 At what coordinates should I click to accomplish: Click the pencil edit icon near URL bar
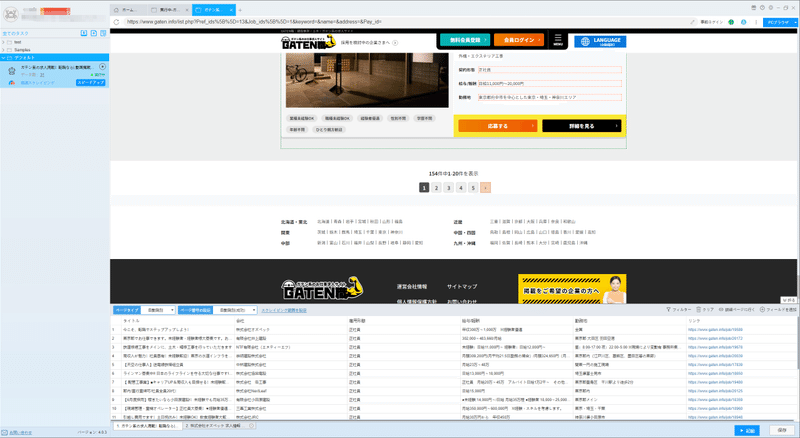point(692,22)
